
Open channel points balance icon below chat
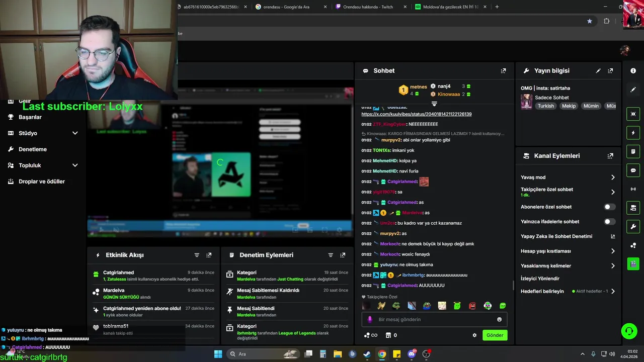pos(370,335)
